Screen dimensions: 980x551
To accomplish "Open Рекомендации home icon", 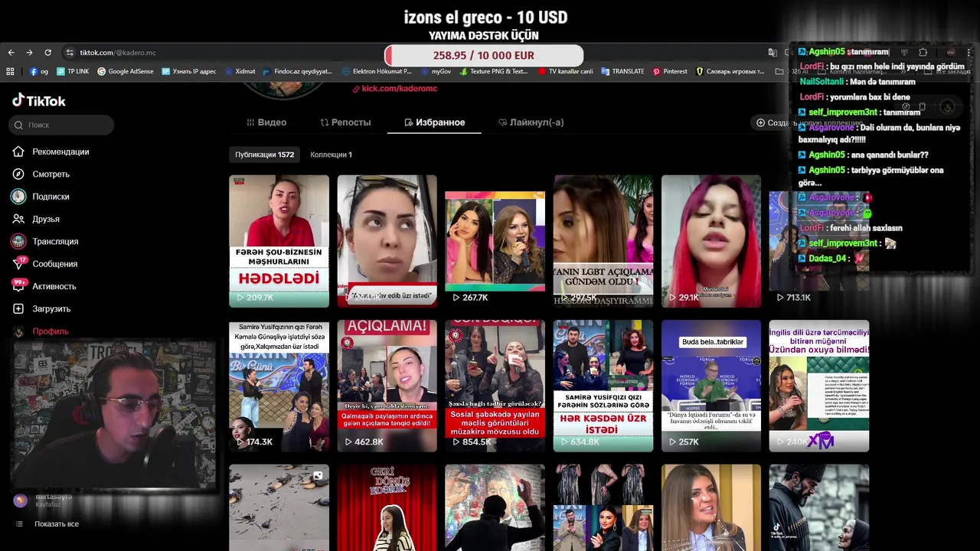I will coord(18,152).
